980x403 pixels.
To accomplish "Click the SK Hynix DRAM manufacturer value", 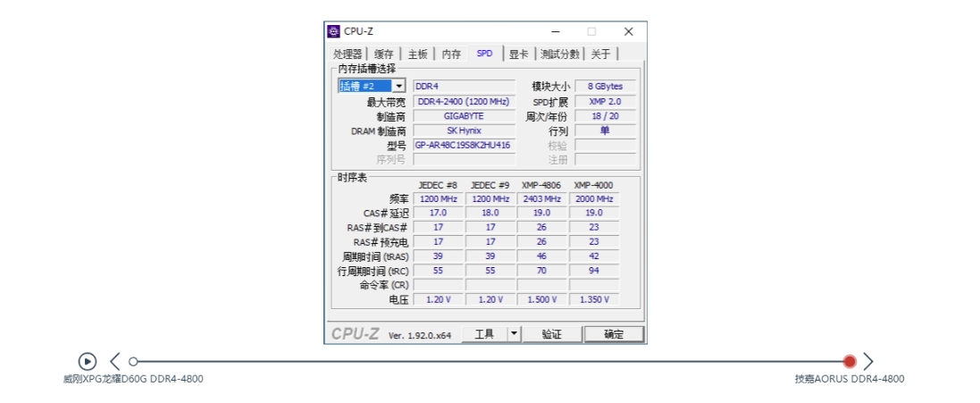I will point(464,130).
